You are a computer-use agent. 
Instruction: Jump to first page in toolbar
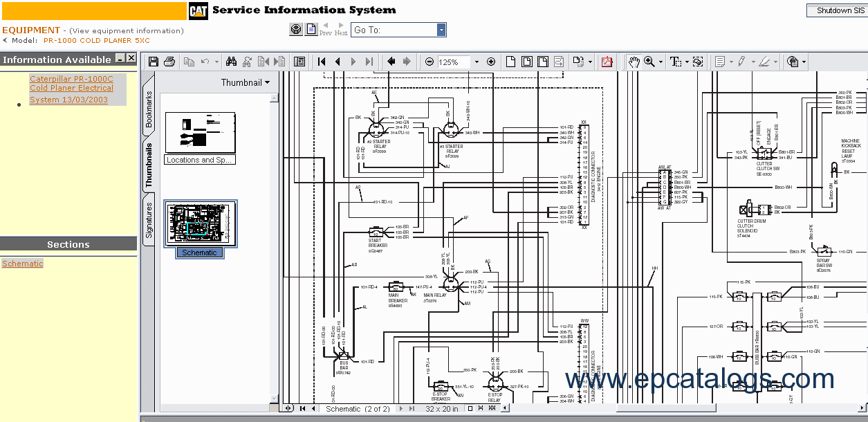point(322,62)
